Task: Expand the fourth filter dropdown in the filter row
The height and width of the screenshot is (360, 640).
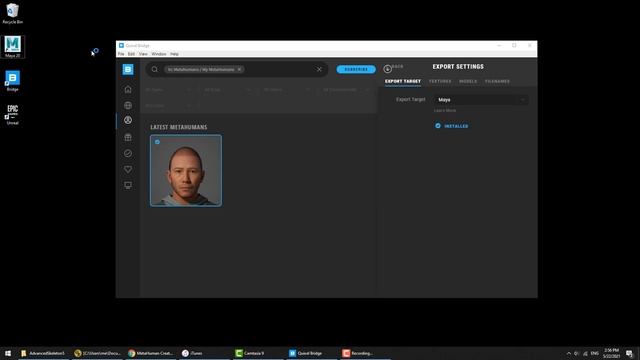Action: 345,89
